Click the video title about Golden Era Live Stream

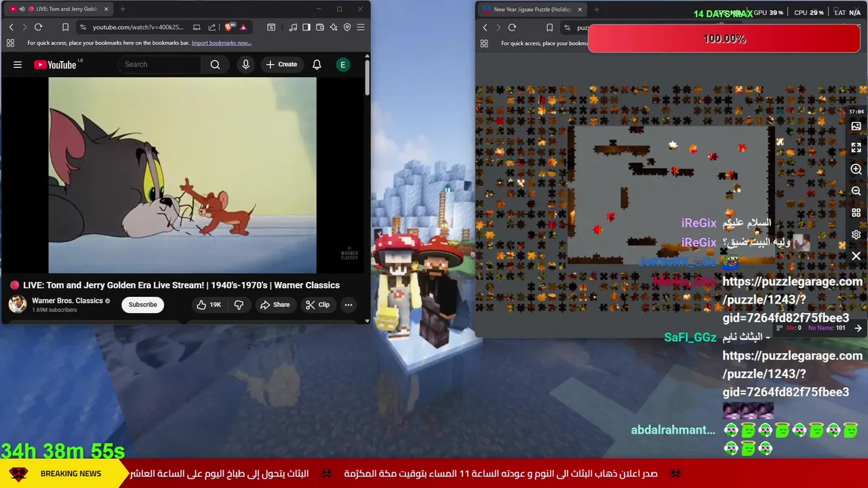click(x=181, y=285)
